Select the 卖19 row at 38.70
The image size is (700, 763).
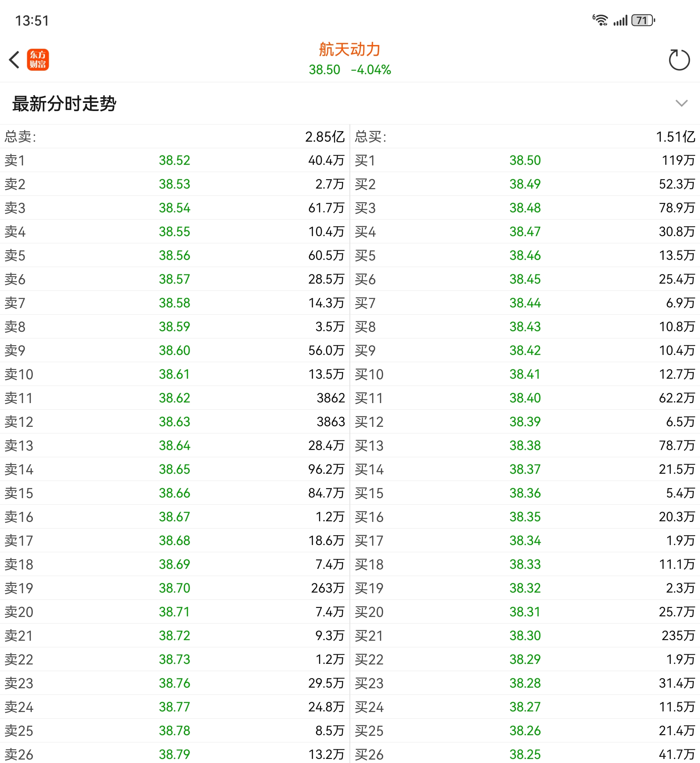coord(174,588)
